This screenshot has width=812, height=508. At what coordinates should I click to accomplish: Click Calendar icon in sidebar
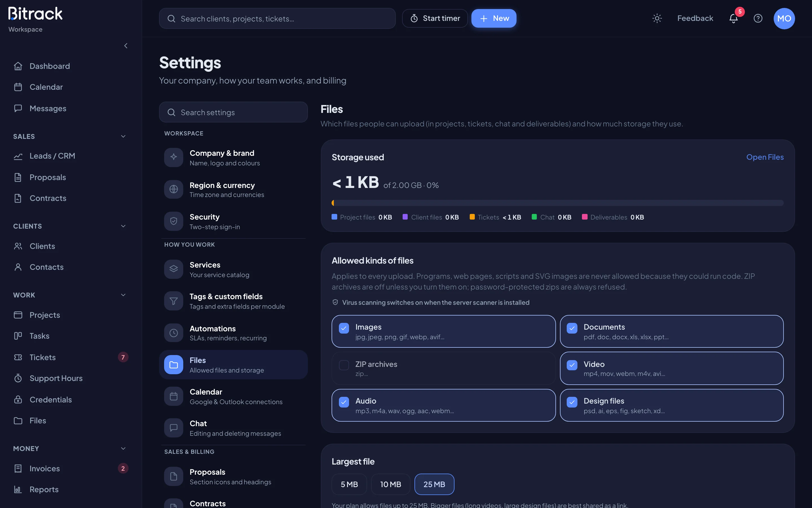pyautogui.click(x=18, y=87)
